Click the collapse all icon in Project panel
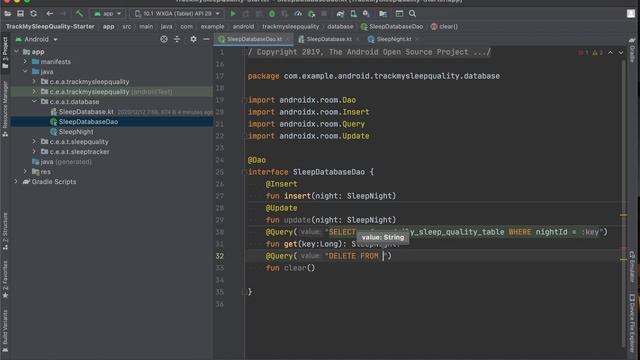This screenshot has height=360, width=640. pyautogui.click(x=177, y=39)
